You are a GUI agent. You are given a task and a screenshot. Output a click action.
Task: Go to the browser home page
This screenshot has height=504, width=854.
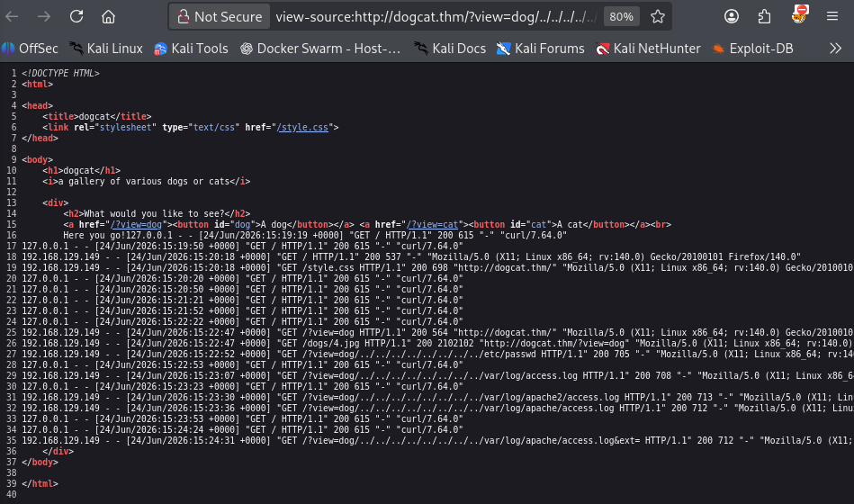click(x=108, y=17)
